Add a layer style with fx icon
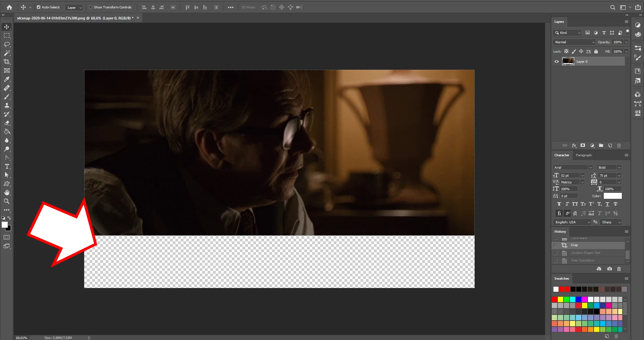Viewport: 644px width, 340px height. [x=574, y=146]
